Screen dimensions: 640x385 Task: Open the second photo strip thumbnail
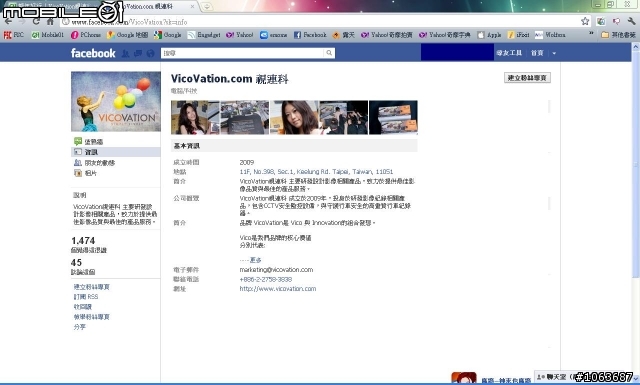click(x=245, y=118)
